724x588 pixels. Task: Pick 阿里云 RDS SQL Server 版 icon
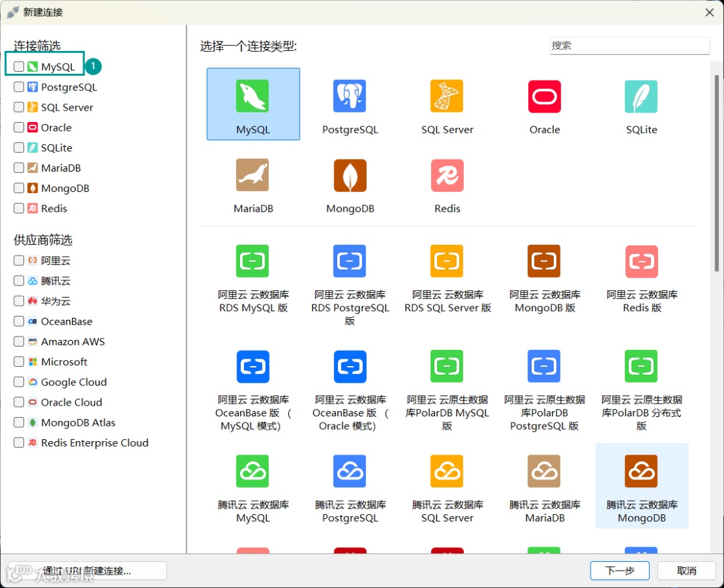coord(446,261)
